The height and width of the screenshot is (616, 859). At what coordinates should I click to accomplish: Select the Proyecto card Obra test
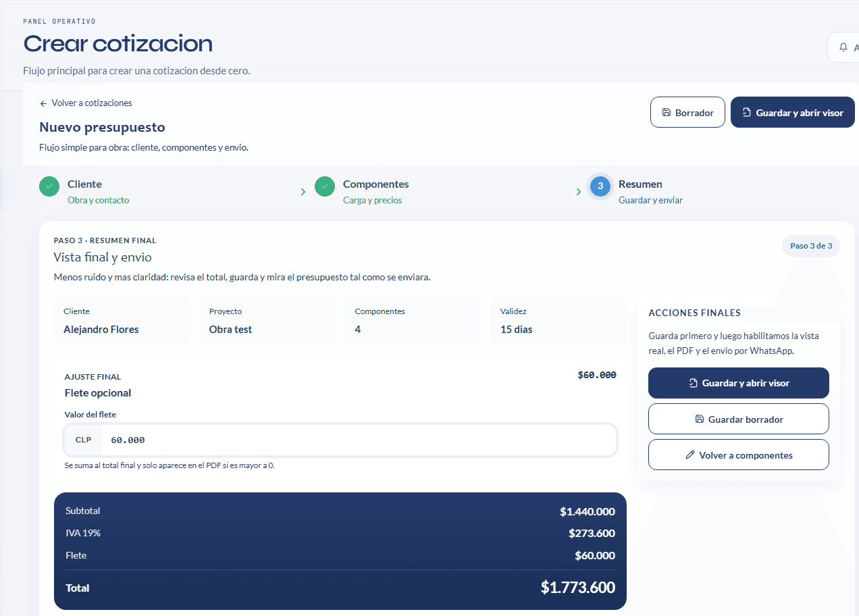(x=267, y=322)
